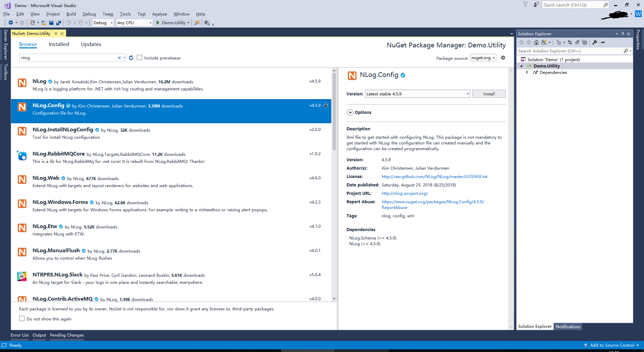Viewport: 644px width, 352px height.
Task: Open nuget.org package source dropdown
Action: 483,58
